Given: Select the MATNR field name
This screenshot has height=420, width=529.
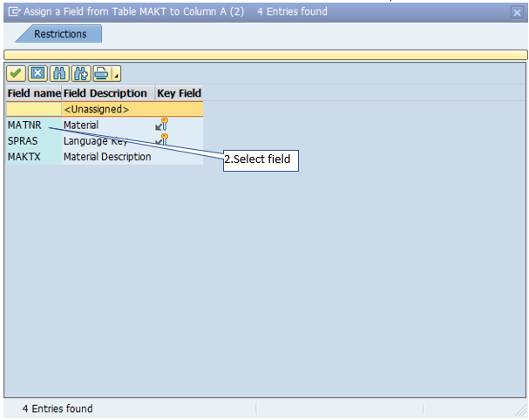Looking at the screenshot, I should click(24, 125).
